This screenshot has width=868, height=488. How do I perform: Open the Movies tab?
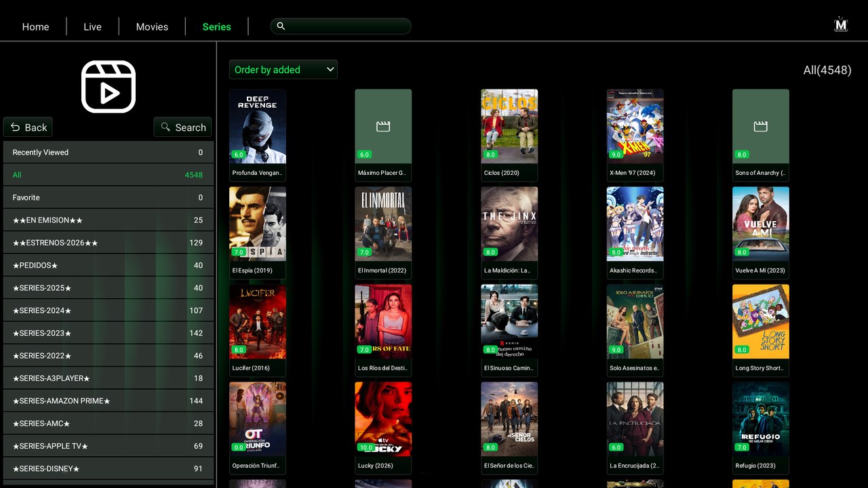[x=152, y=27]
